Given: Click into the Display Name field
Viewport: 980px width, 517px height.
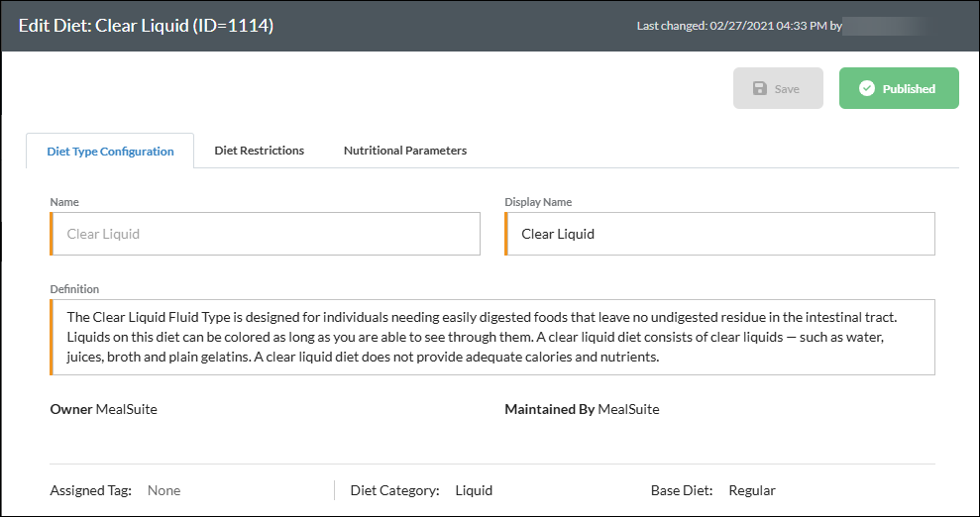Looking at the screenshot, I should [x=719, y=234].
